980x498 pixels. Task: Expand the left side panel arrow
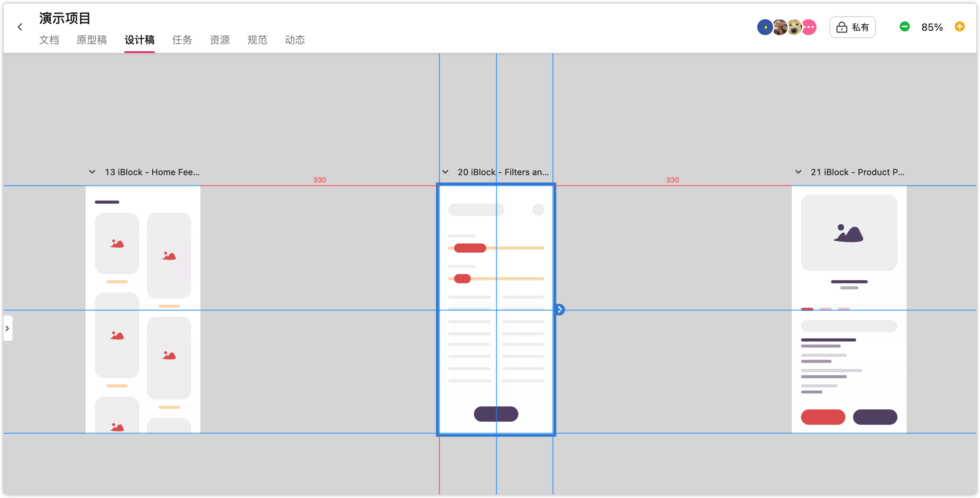(x=7, y=328)
